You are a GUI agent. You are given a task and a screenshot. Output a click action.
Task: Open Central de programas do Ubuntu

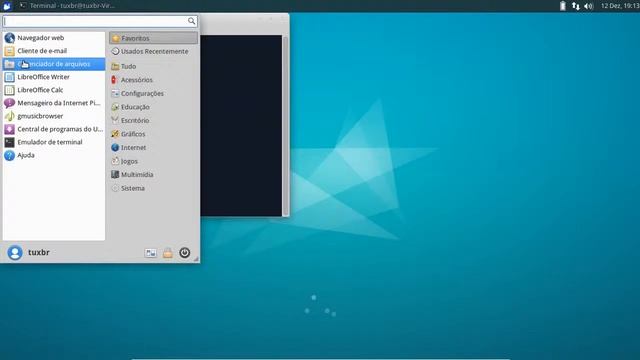(54, 129)
